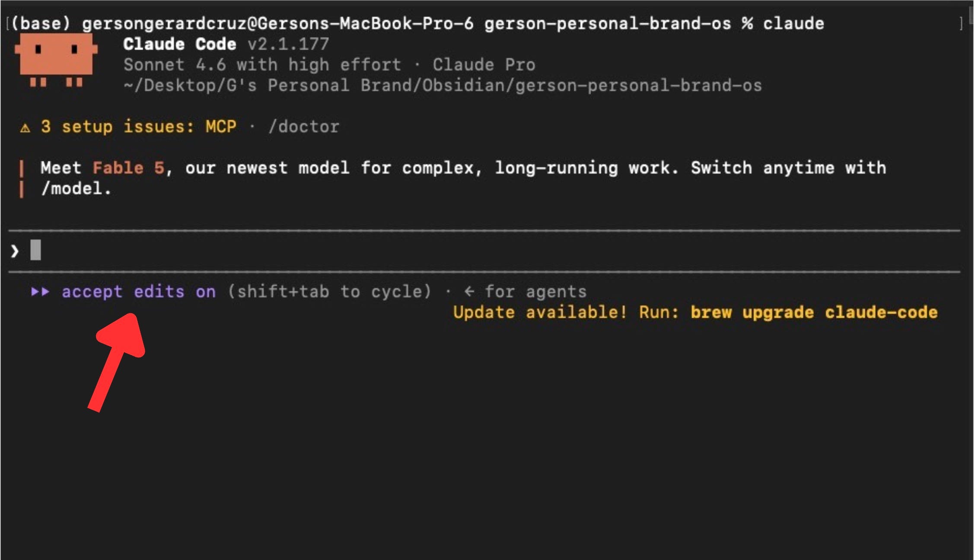This screenshot has width=975, height=560.
Task: Click the left arrow before 'for agents'
Action: (469, 292)
